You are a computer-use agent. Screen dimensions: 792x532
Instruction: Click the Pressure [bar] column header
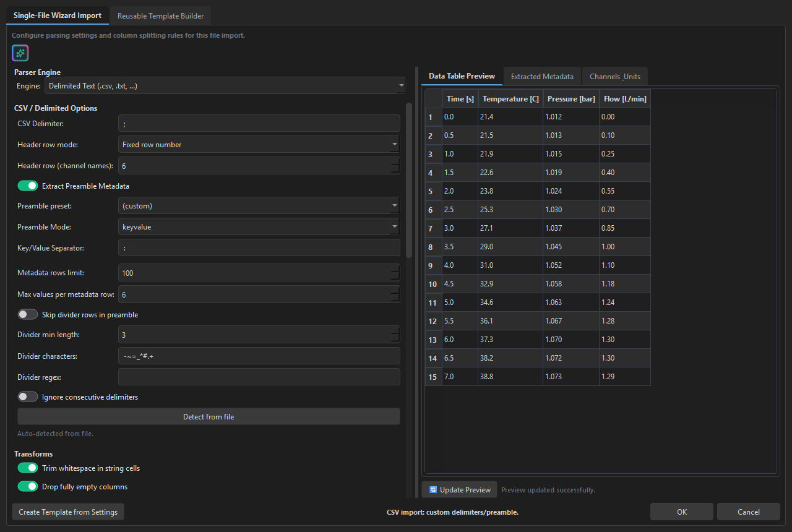click(x=571, y=98)
